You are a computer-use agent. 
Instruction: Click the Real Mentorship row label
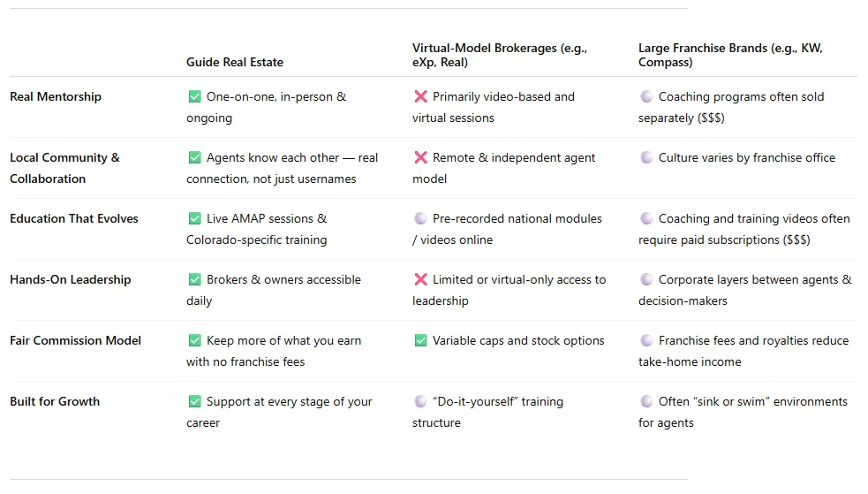pyautogui.click(x=56, y=96)
